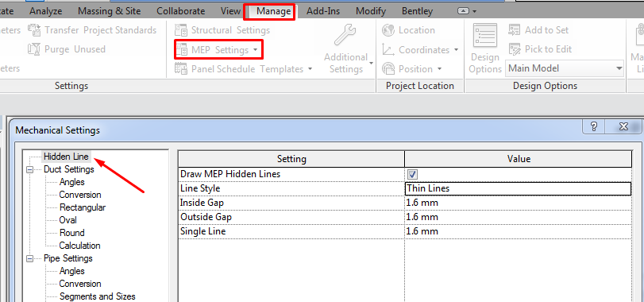644x302 pixels.
Task: Click the Add to Set icon
Action: click(x=515, y=30)
